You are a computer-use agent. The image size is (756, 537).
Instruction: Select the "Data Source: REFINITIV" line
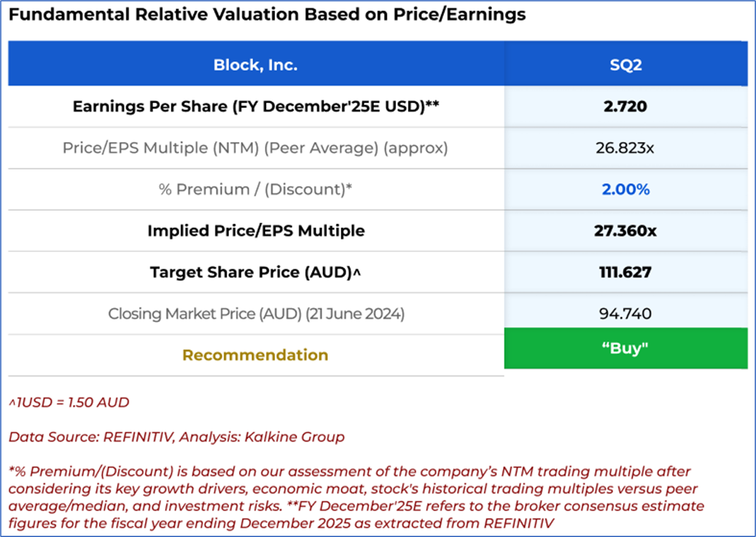pos(176,437)
